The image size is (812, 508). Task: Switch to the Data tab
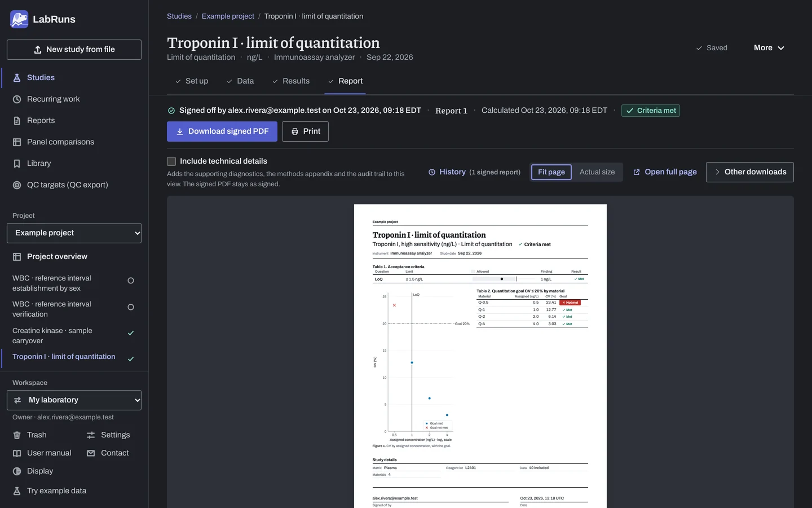240,81
